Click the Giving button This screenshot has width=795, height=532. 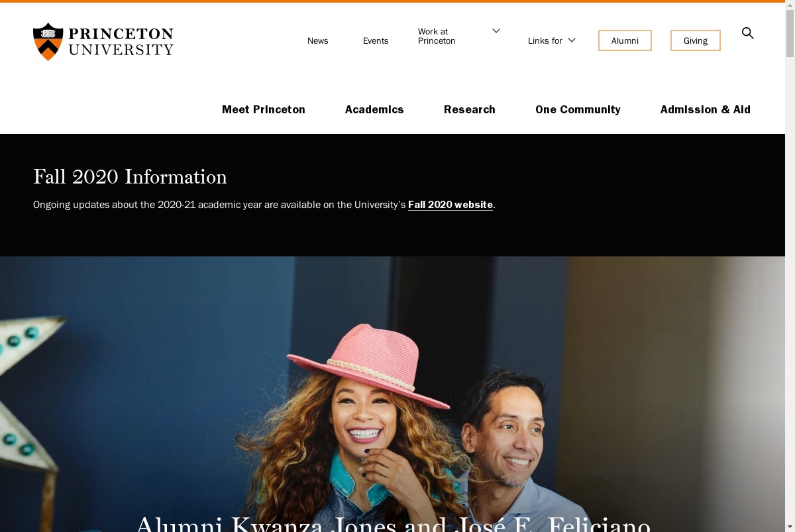point(696,40)
